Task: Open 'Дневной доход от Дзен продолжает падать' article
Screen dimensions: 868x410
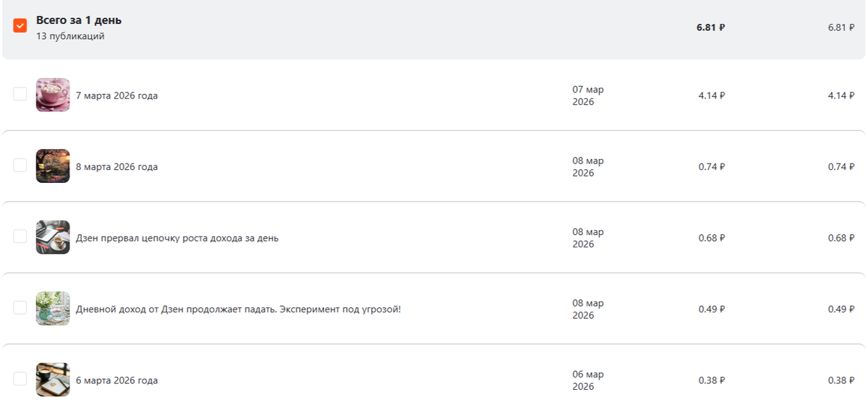Action: (238, 309)
